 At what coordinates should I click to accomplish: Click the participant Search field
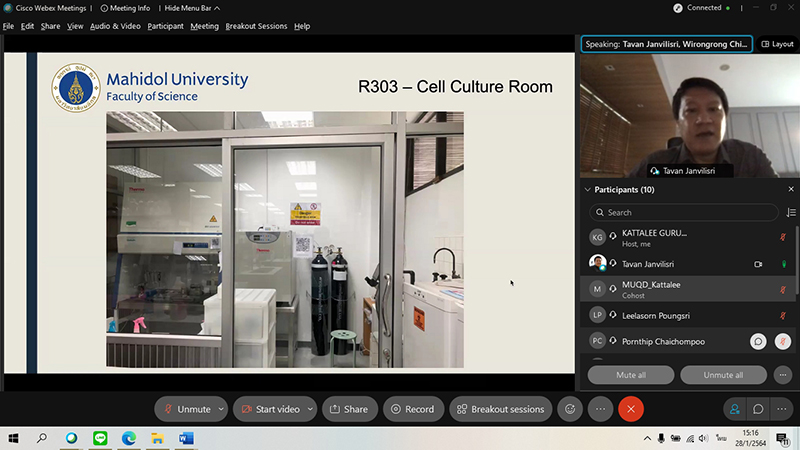pos(684,212)
